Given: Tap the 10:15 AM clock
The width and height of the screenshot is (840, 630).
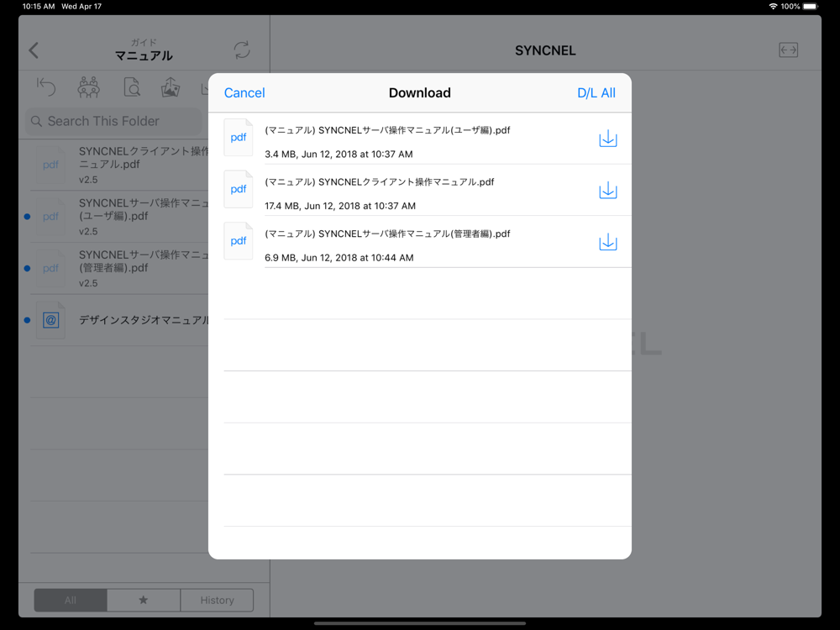Looking at the screenshot, I should coord(39,7).
